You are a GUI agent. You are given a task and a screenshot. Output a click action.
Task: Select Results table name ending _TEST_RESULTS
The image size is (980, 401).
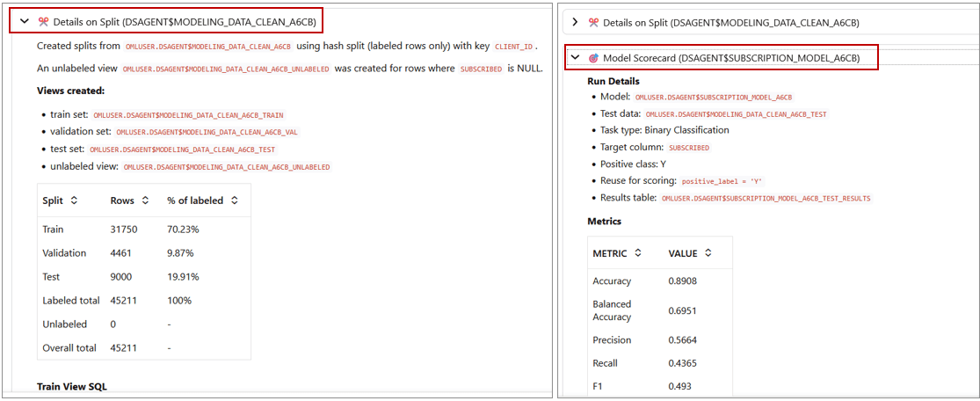click(x=766, y=199)
